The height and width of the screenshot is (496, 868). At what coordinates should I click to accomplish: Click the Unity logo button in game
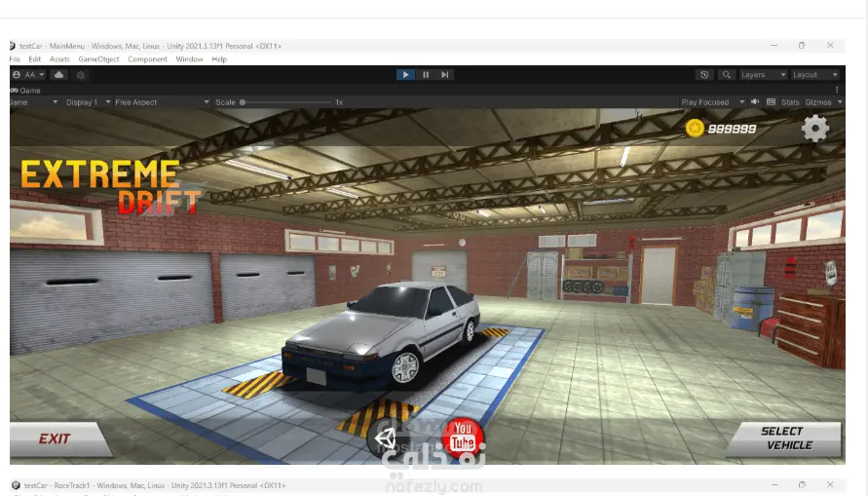(x=387, y=439)
